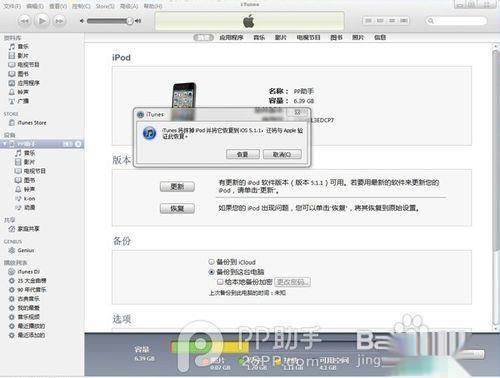The width and height of the screenshot is (500, 378).
Task: Open device 电视节目 under the iPod
Action: pos(30,171)
